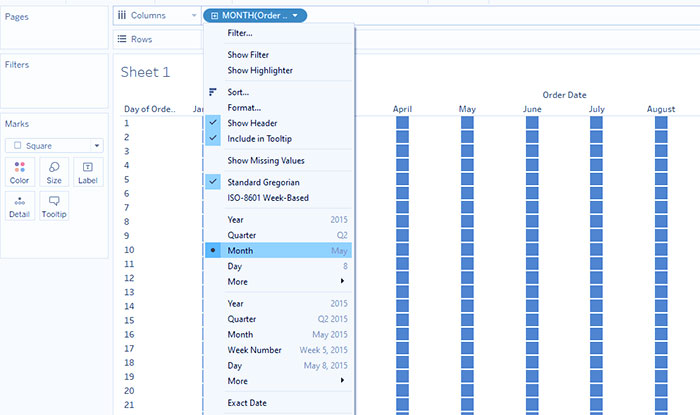Choose Show Missing Values menu entry
This screenshot has height=415, width=700.
(x=279, y=160)
